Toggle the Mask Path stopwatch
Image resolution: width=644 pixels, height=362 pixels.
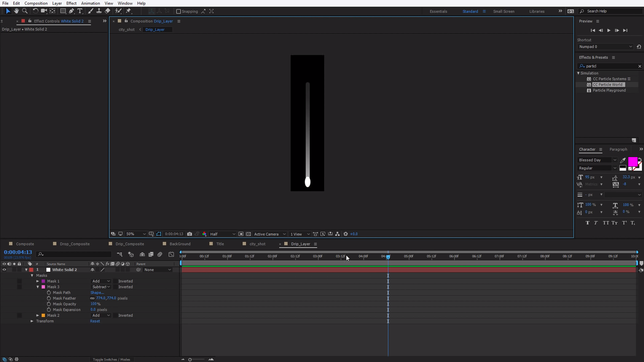coord(49,293)
